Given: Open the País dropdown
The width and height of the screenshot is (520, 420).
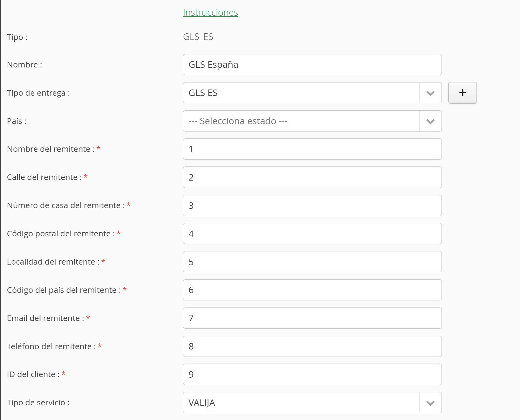Looking at the screenshot, I should (312, 121).
